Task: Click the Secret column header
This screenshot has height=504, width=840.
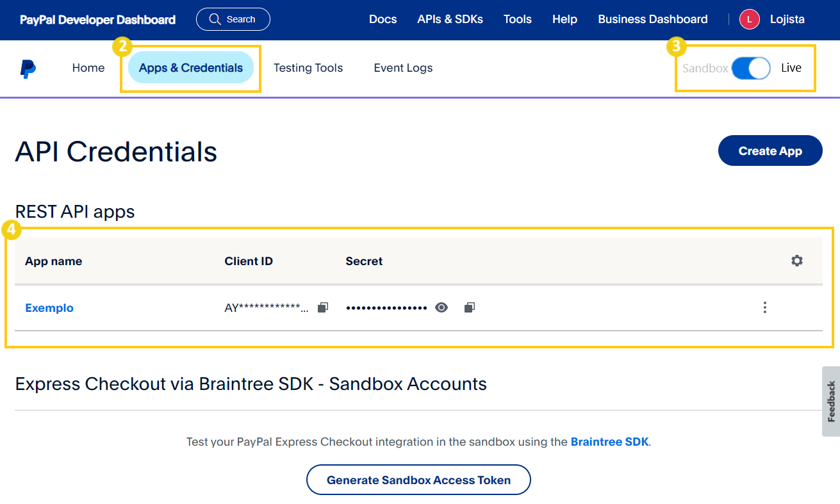Action: (x=364, y=261)
